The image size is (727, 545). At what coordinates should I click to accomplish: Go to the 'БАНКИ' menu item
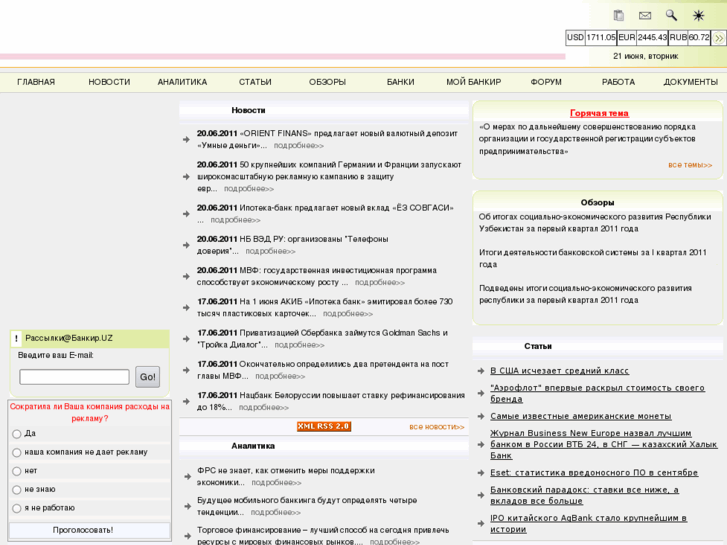pyautogui.click(x=400, y=82)
